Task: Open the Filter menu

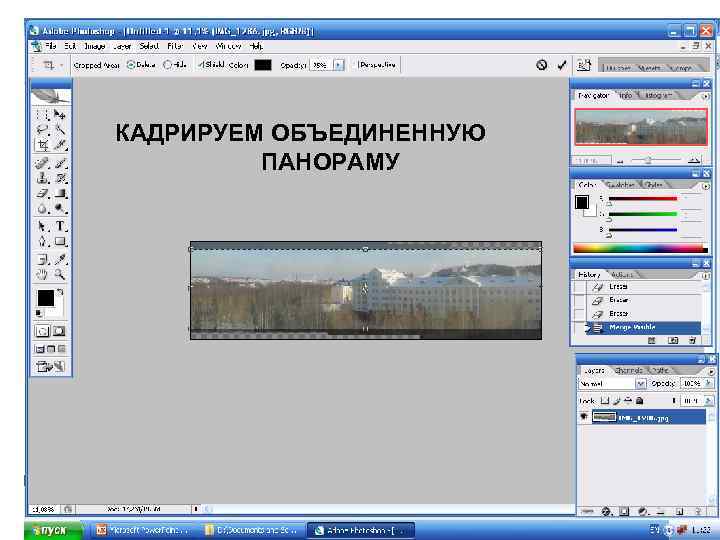Action: tap(175, 46)
